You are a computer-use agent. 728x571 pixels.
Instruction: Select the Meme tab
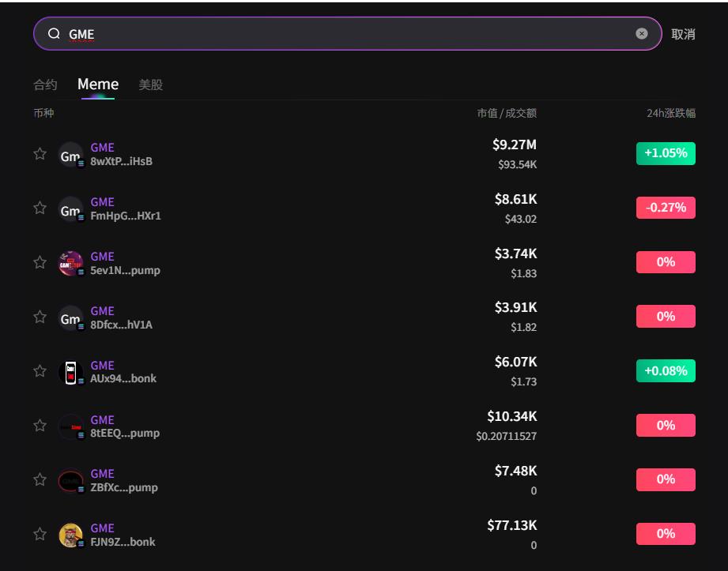(x=98, y=85)
